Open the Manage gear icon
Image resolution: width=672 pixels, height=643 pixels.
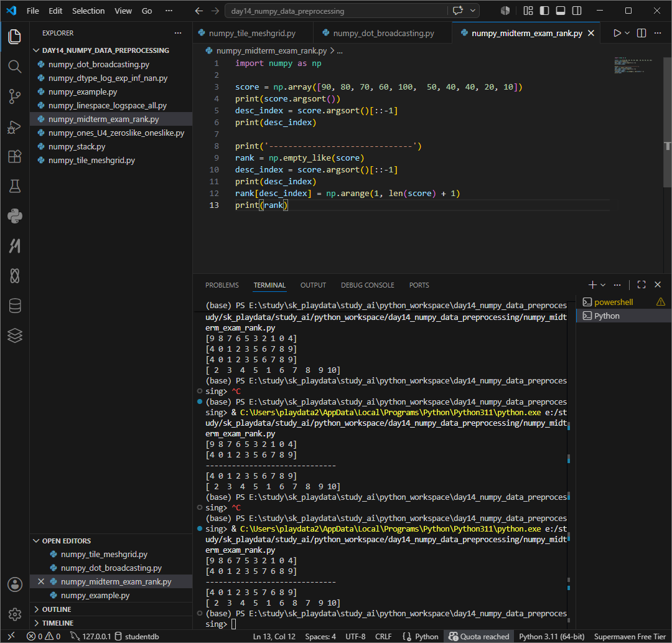point(14,614)
